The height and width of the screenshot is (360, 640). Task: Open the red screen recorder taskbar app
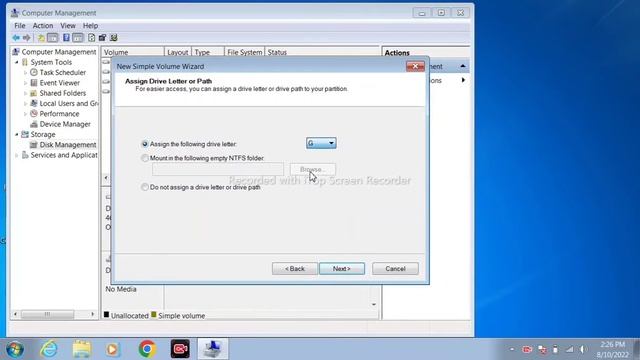(x=180, y=349)
